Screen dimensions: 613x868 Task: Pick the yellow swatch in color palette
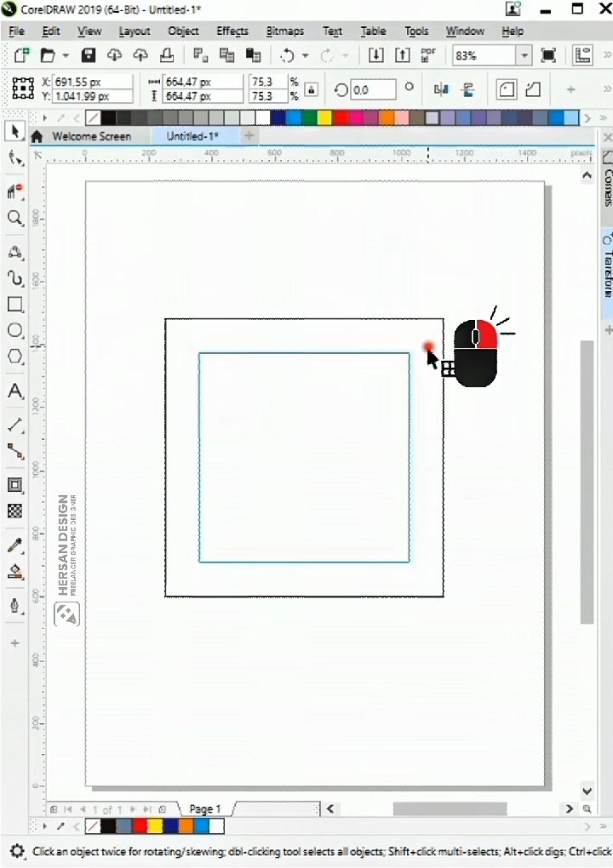(x=324, y=117)
